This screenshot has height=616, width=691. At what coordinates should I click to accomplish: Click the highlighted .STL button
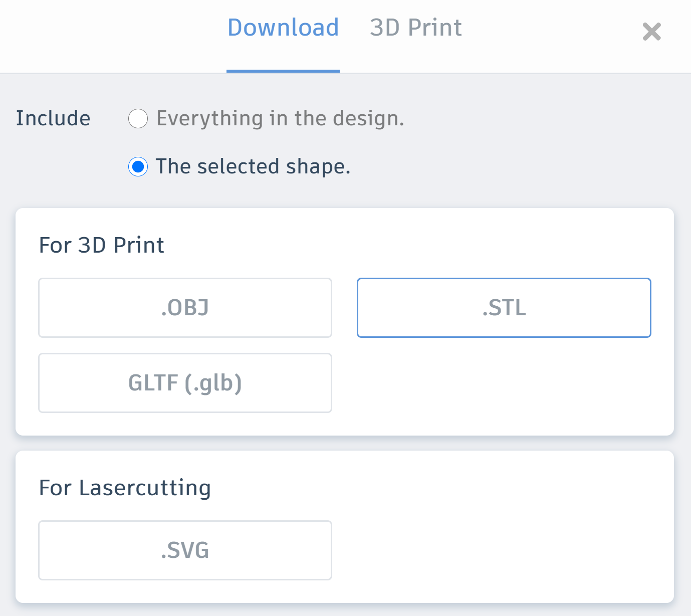tap(504, 308)
